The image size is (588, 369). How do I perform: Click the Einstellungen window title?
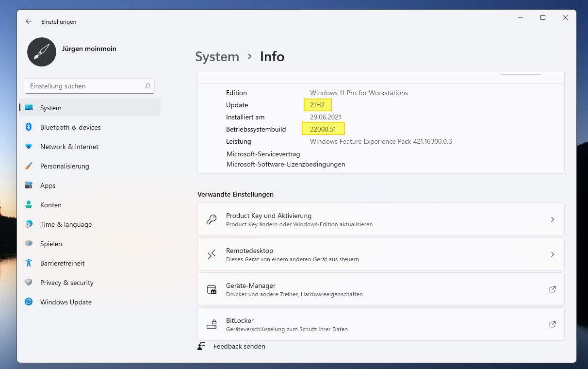(x=59, y=22)
